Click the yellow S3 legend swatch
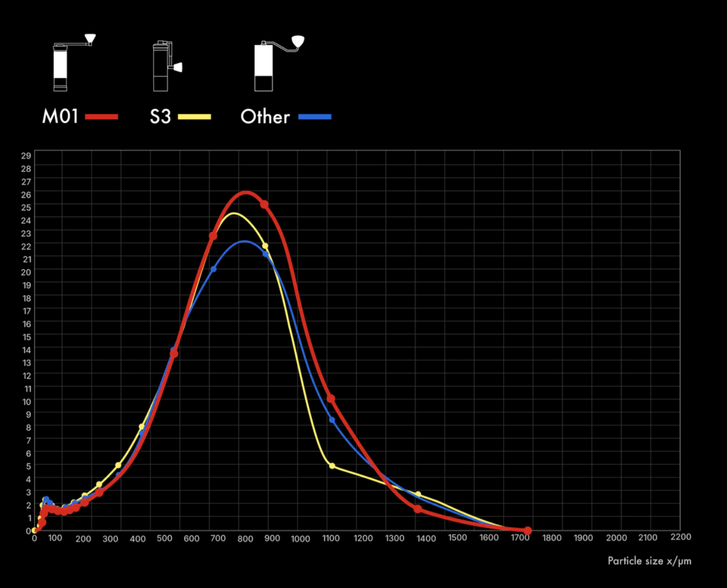Image resolution: width=727 pixels, height=588 pixels. coord(194,117)
